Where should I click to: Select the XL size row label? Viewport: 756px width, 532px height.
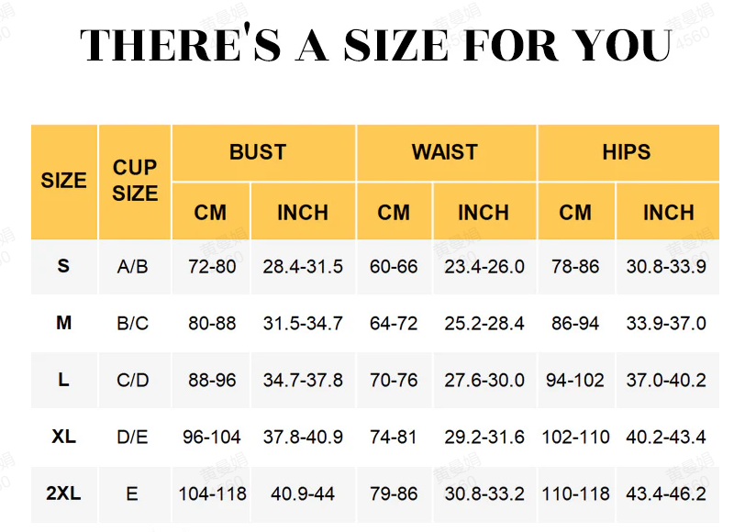63,437
